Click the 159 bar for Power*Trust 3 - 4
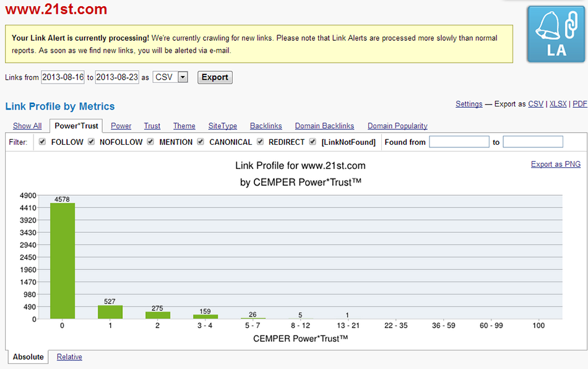The height and width of the screenshot is (369, 588). (x=205, y=317)
